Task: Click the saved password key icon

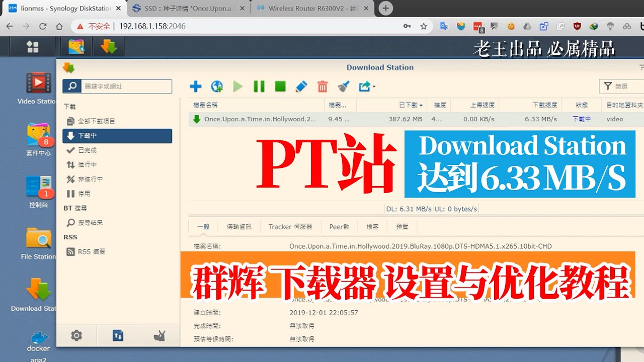Action: (407, 26)
